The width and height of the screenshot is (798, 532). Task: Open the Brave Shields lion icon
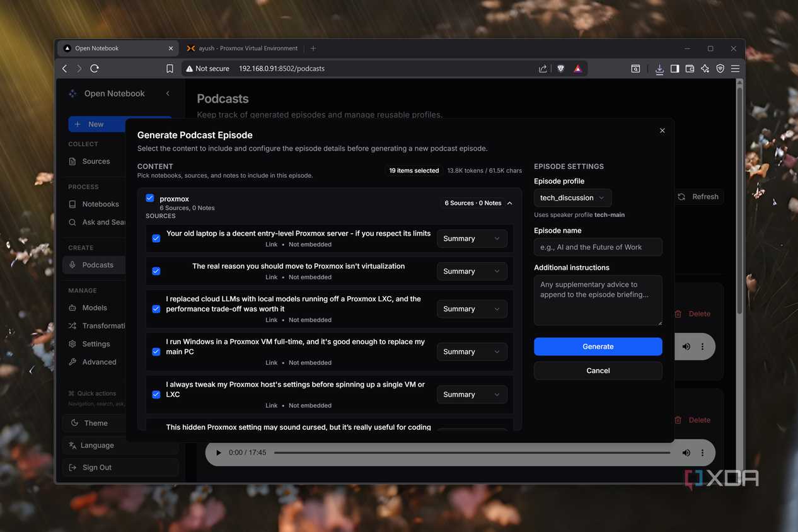click(560, 69)
